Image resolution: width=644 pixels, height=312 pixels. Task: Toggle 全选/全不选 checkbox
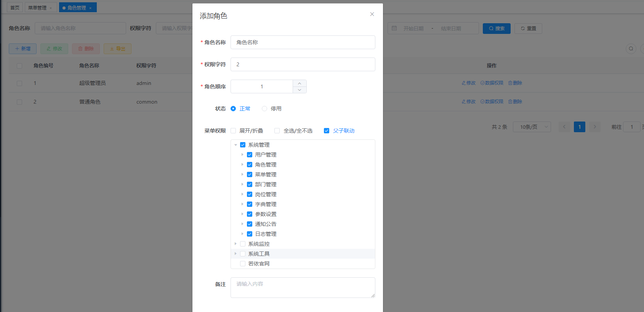(x=277, y=131)
